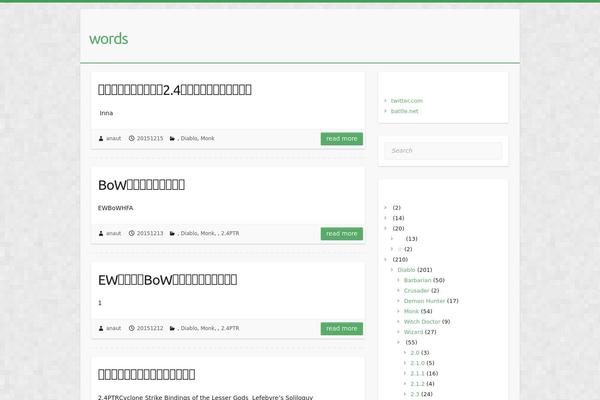This screenshot has width=600, height=400.
Task: Open the Witch Doctor (9) category
Action: 422,322
